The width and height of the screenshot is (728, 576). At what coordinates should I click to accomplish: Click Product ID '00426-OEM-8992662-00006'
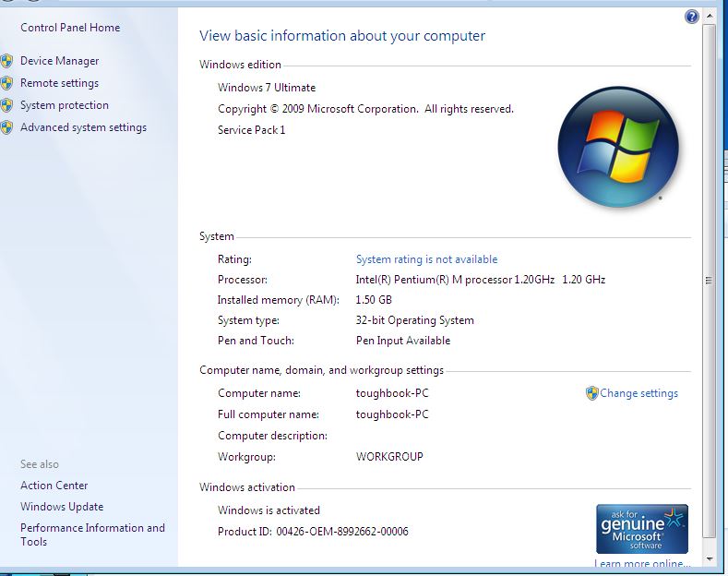(342, 532)
